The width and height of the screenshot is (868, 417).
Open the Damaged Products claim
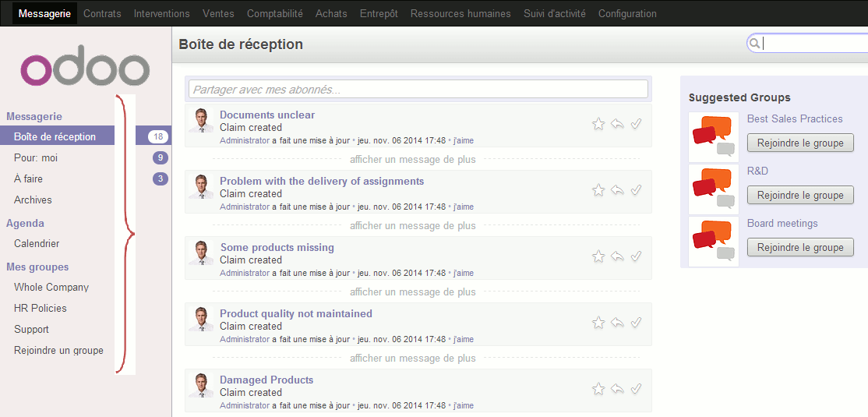(266, 380)
